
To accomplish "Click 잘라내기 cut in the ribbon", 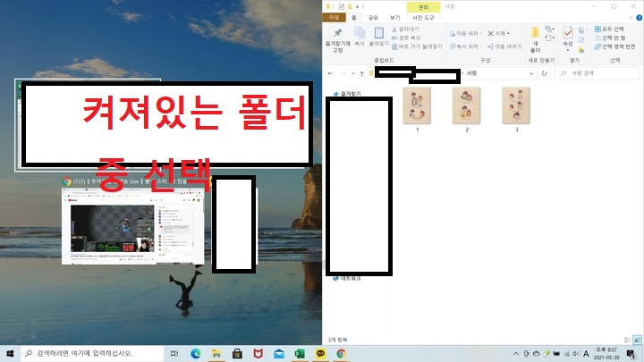I will tap(405, 29).
